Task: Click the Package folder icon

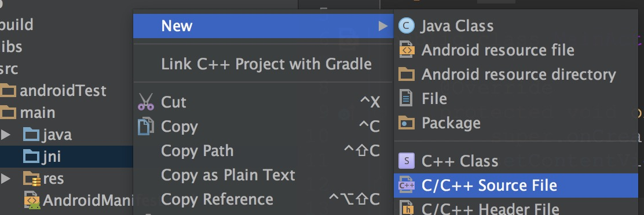Action: pos(407,123)
